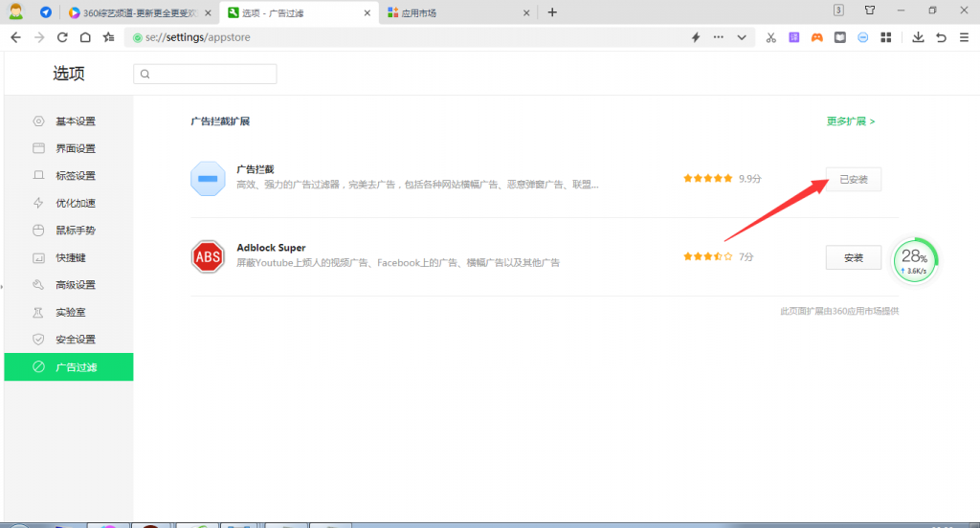Go forward with the forward arrow
This screenshot has height=528, width=980.
[x=38, y=37]
